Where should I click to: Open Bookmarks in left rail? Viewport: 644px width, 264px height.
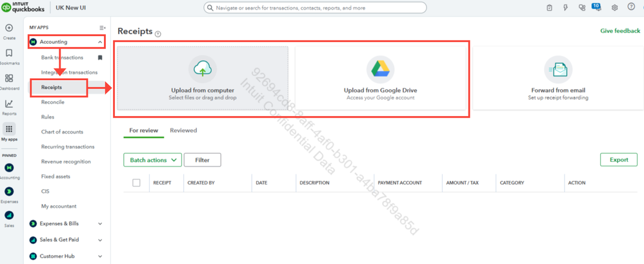[x=9, y=54]
